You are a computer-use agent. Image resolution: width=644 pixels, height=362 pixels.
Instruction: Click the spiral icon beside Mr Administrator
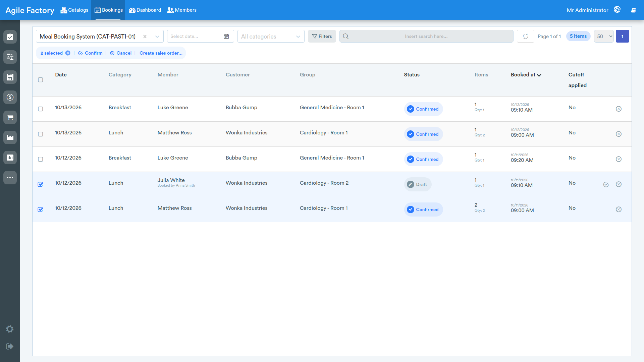click(617, 10)
